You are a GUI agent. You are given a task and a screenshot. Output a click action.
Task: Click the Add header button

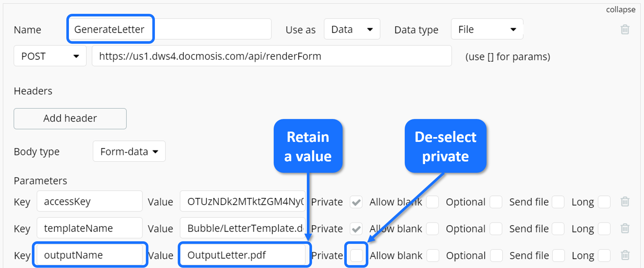[70, 118]
